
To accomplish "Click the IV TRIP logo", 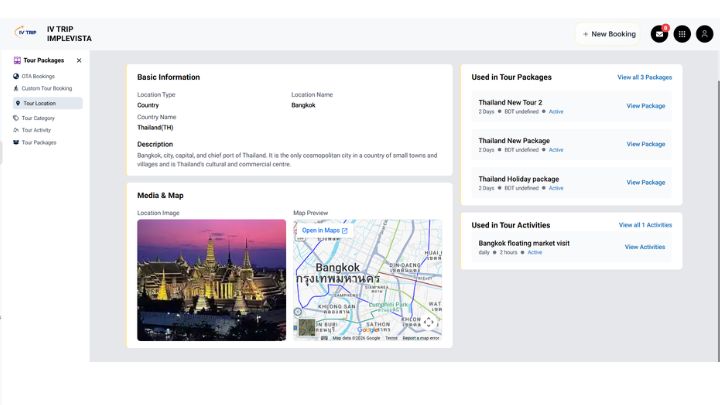I will pyautogui.click(x=26, y=33).
